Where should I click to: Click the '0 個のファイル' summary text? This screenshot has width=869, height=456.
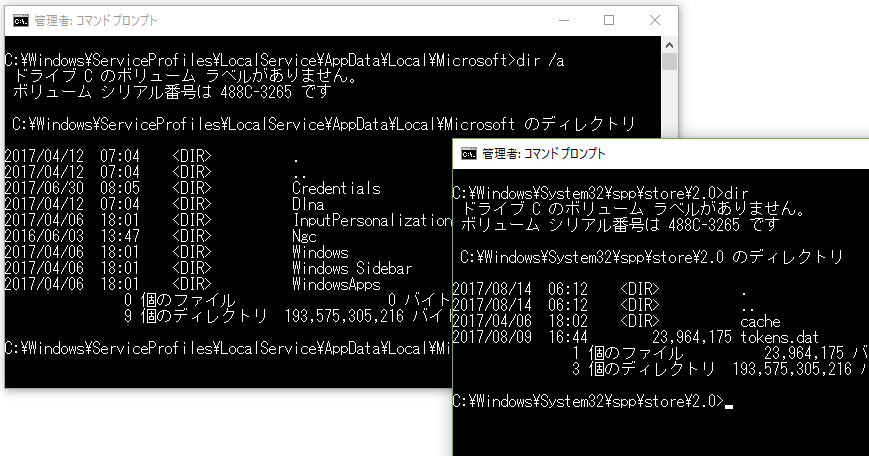click(x=180, y=300)
